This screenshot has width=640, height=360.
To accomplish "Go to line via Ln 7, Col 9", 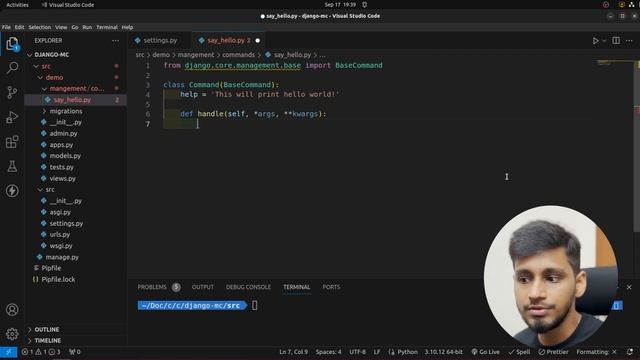I will tap(293, 352).
